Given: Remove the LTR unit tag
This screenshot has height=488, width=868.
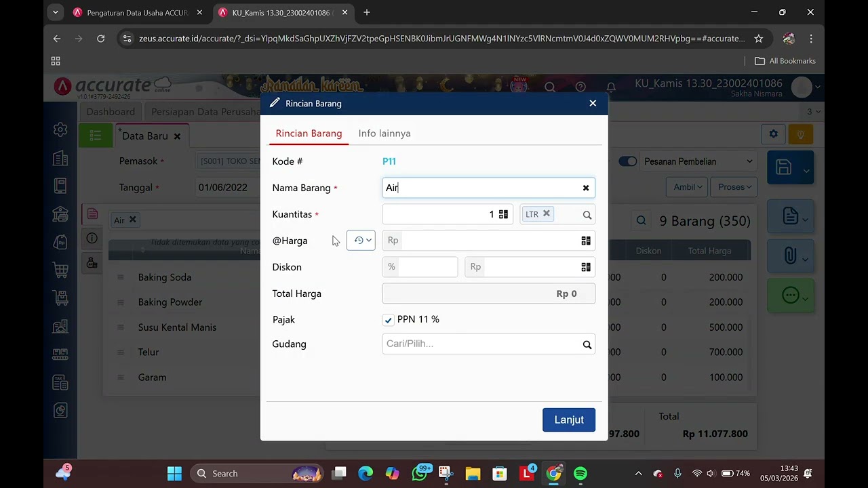Looking at the screenshot, I should (x=546, y=213).
